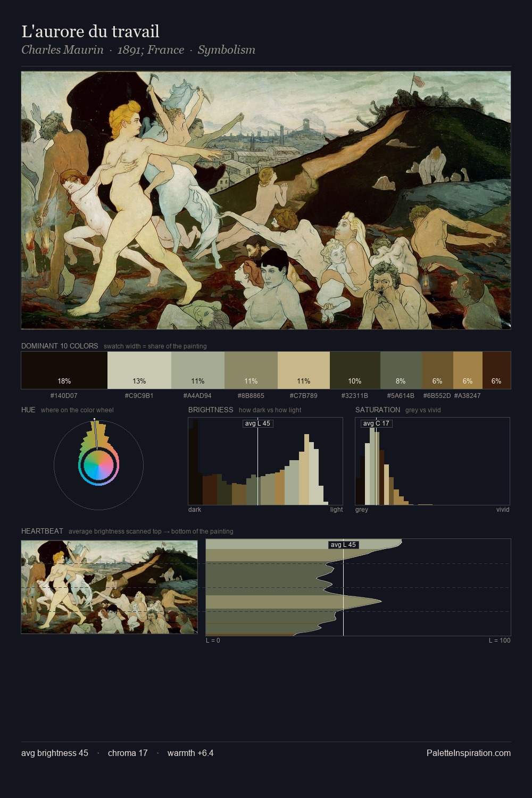Click the HUE section heading
532x798 pixels.
(x=28, y=410)
